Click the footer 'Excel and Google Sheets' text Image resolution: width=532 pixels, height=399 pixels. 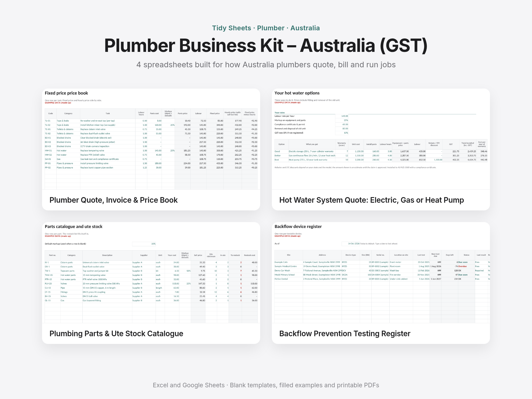click(x=266, y=385)
